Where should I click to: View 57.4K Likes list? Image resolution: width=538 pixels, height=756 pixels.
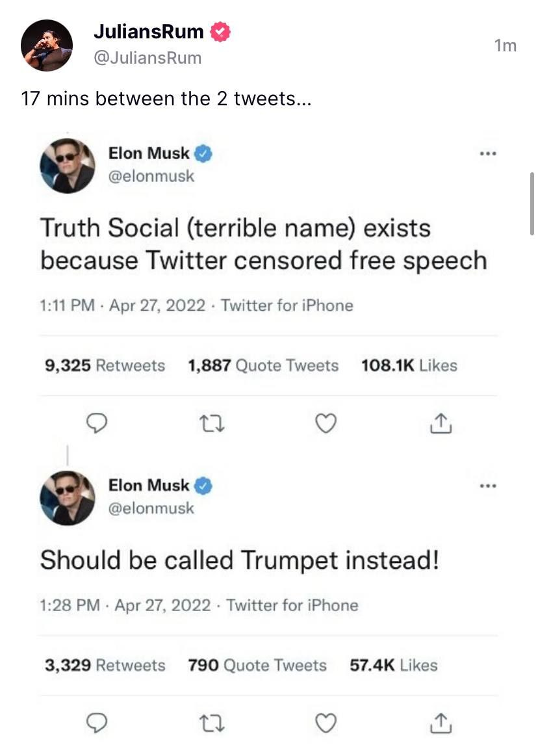394,666
